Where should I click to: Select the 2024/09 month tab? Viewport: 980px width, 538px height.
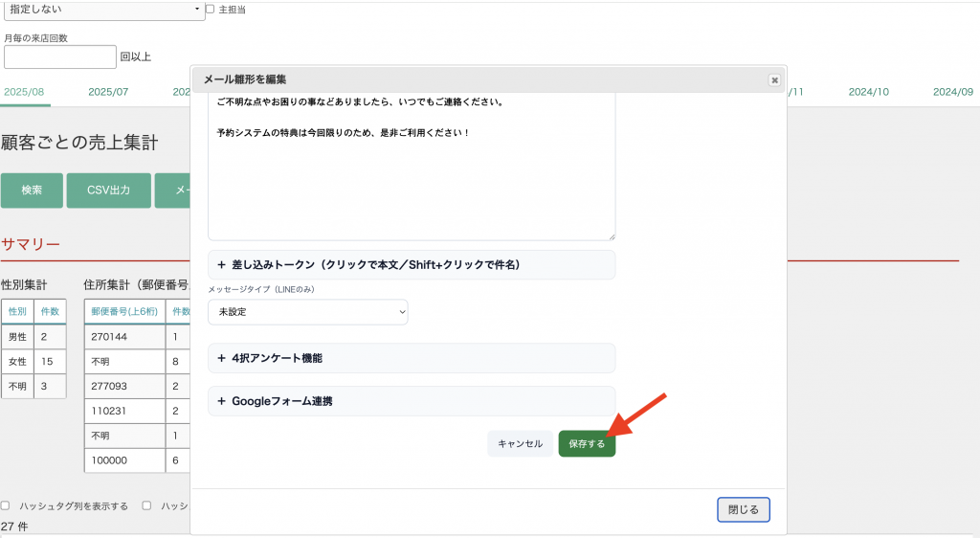952,92
